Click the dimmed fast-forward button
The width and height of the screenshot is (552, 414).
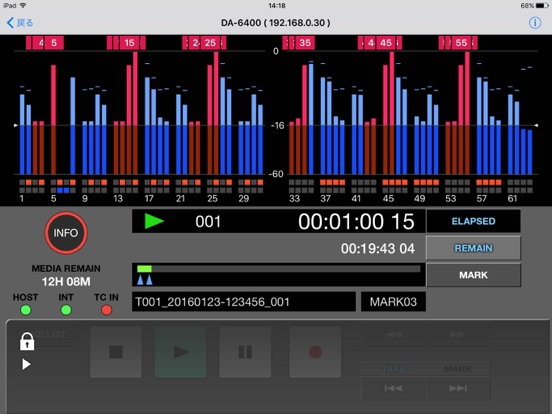pos(457,334)
